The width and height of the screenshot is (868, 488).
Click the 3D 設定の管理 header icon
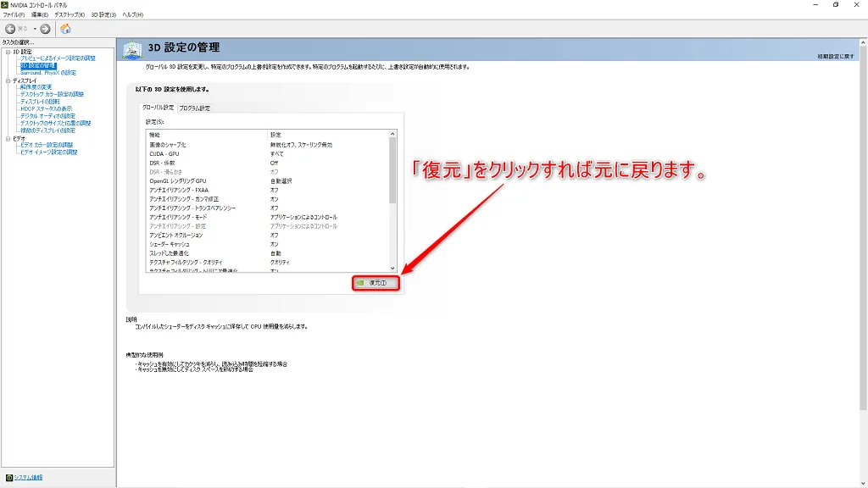(x=133, y=49)
